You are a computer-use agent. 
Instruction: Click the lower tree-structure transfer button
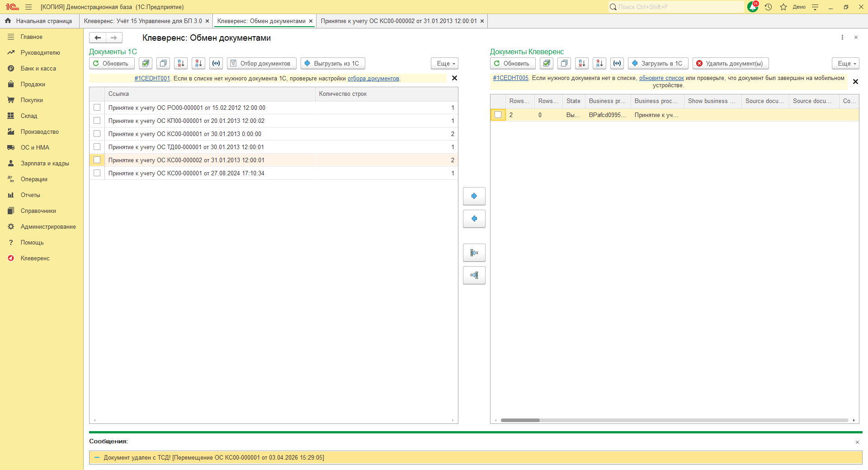click(x=474, y=275)
